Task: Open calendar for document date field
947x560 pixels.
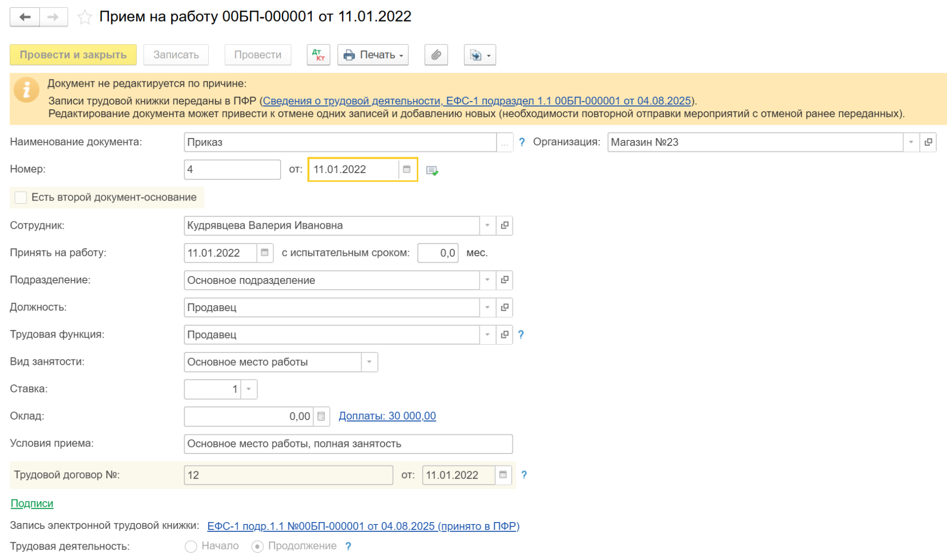Action: click(406, 170)
